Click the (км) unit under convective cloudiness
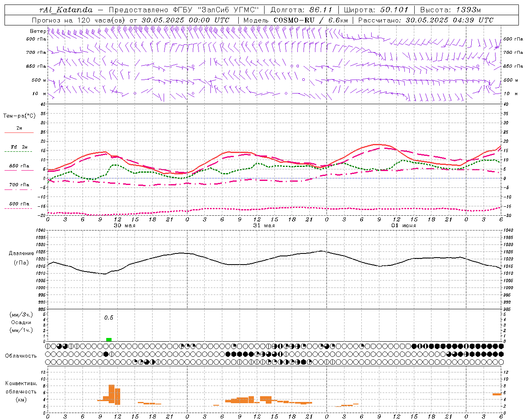The image size is (525, 420). pyautogui.click(x=21, y=399)
